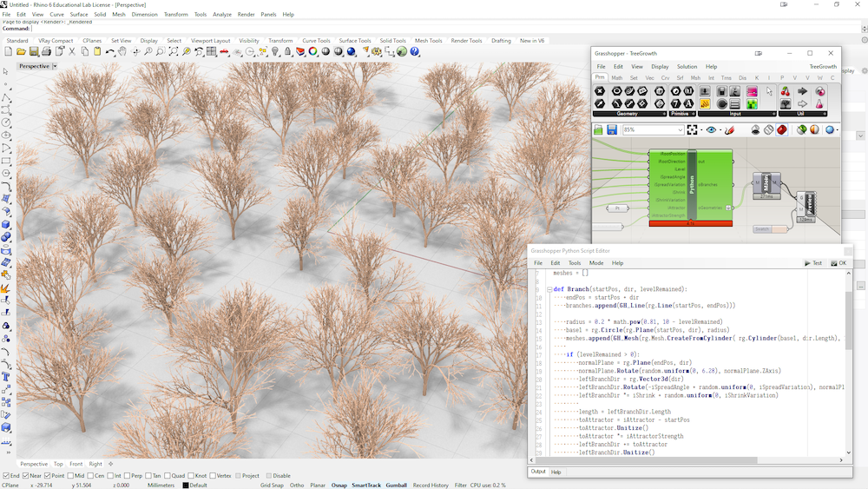Expand the Primitive panel in Grasshopper

click(682, 114)
